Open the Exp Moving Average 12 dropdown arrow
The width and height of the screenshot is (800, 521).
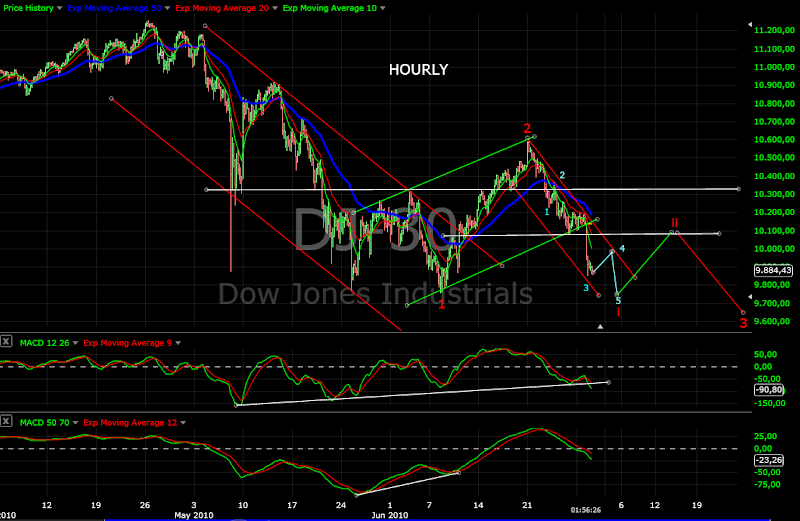coord(183,423)
